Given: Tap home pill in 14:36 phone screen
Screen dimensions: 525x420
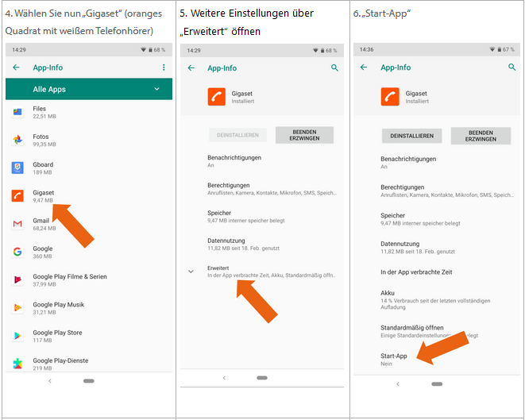Looking at the screenshot, I should (x=437, y=383).
